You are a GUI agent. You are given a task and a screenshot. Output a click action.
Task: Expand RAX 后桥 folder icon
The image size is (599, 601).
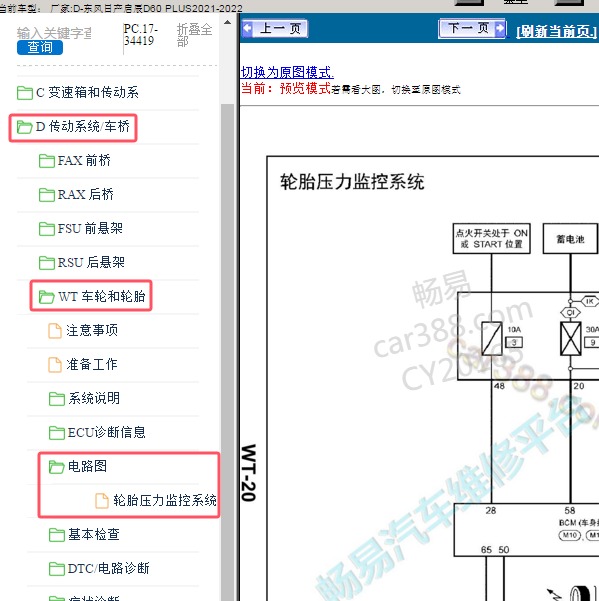pos(47,195)
